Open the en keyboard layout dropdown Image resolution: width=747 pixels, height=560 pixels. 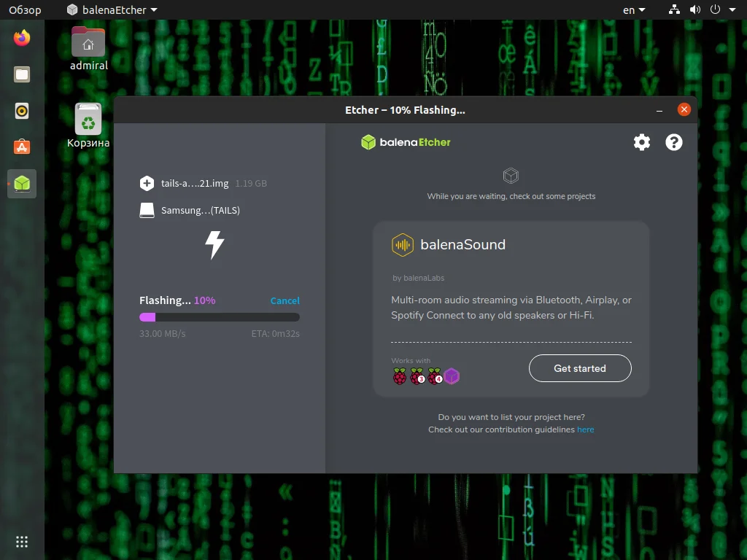pos(634,9)
